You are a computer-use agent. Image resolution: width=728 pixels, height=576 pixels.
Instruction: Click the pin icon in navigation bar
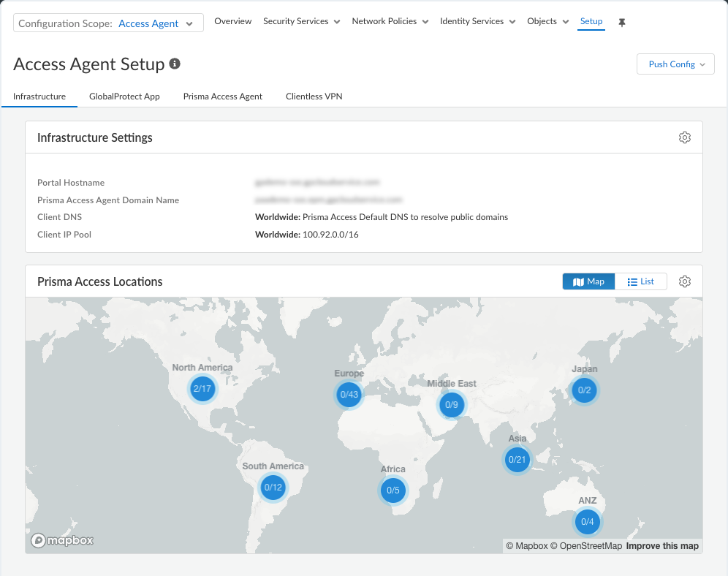coord(622,22)
